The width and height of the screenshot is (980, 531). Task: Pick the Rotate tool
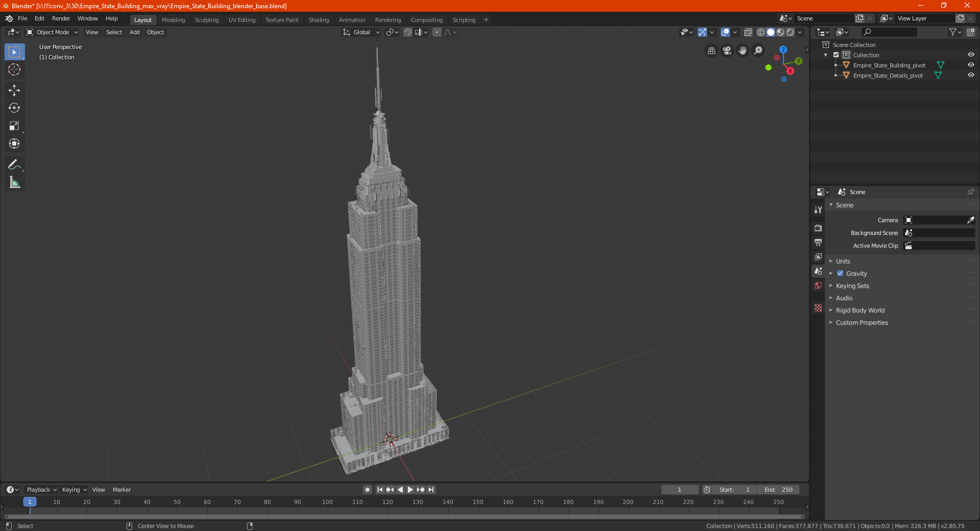(14, 108)
